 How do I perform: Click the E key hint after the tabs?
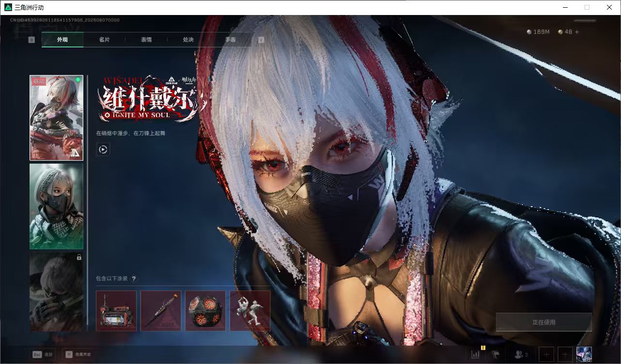(x=261, y=40)
